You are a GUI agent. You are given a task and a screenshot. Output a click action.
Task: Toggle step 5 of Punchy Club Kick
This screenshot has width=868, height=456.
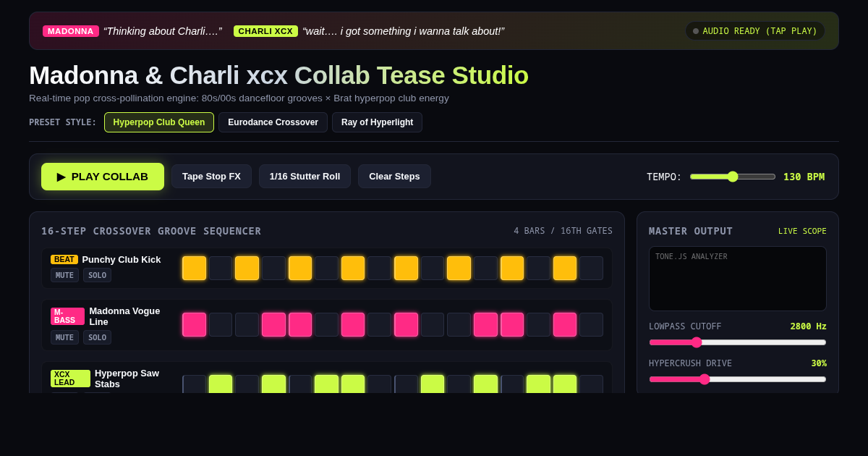(x=300, y=268)
